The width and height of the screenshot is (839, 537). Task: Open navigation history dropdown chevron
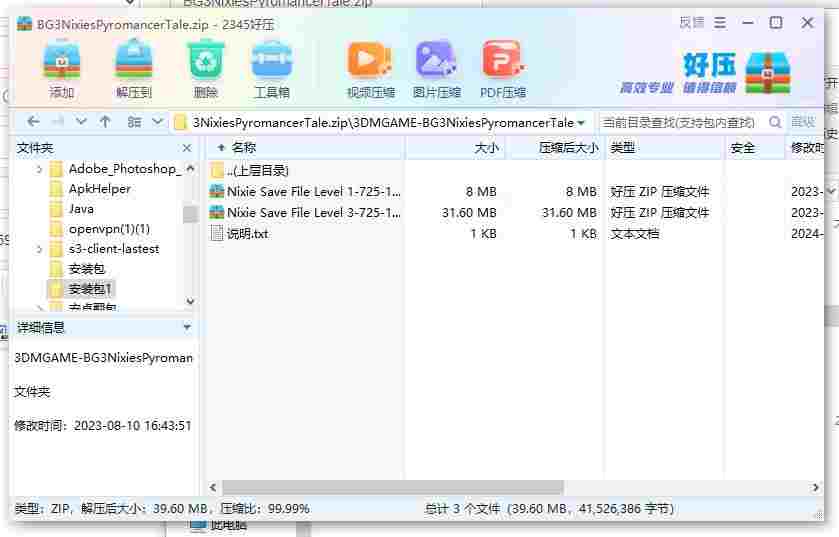pyautogui.click(x=81, y=122)
